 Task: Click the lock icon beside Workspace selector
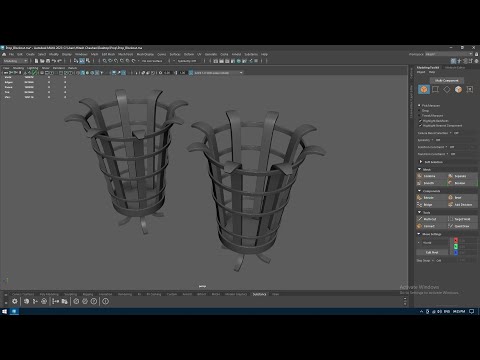tap(477, 54)
